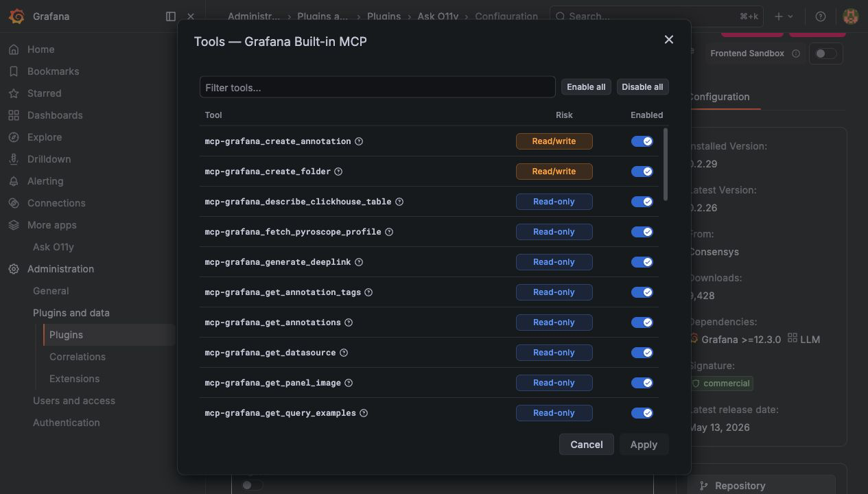Click the Explore compass icon
This screenshot has height=494, width=868.
point(14,137)
